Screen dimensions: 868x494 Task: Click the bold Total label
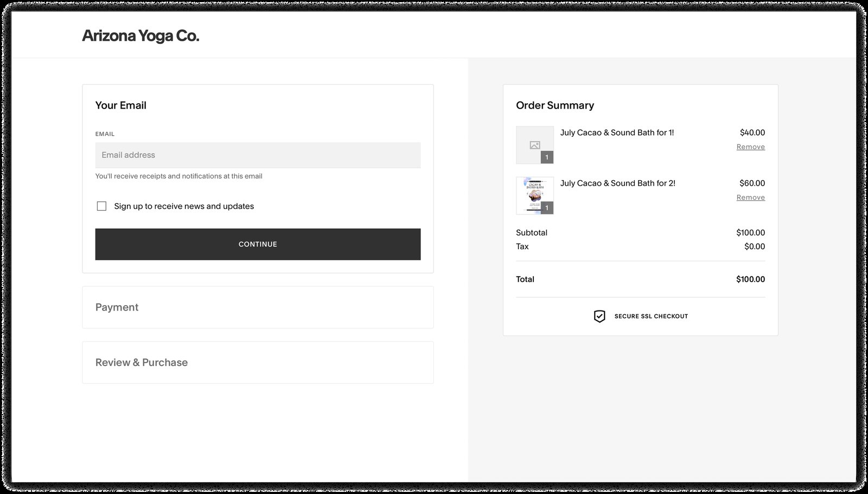[525, 280]
